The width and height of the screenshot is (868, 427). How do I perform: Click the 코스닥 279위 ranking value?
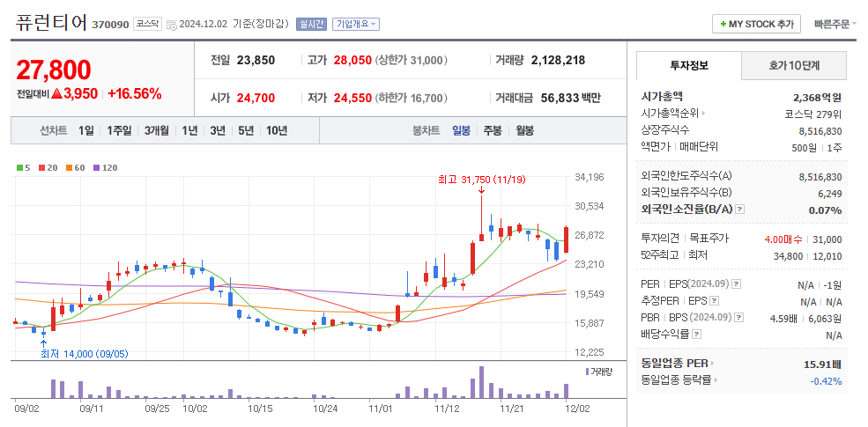pyautogui.click(x=813, y=114)
